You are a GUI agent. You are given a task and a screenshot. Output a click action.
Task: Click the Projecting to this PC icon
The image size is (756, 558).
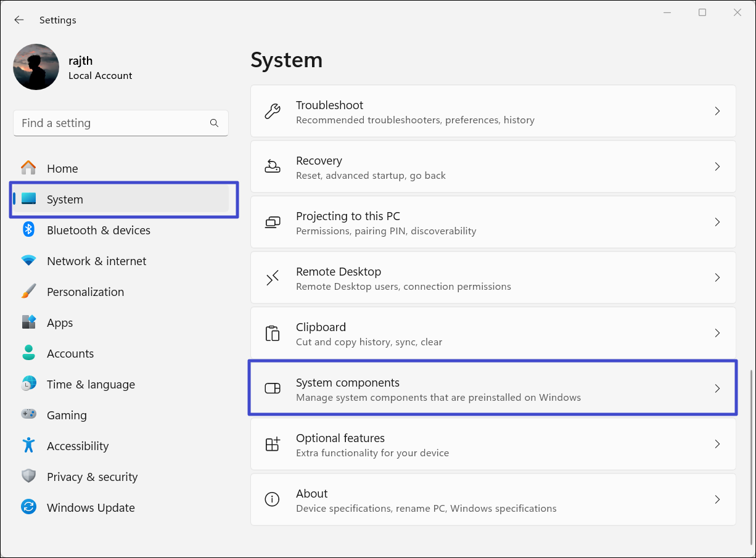click(x=272, y=222)
